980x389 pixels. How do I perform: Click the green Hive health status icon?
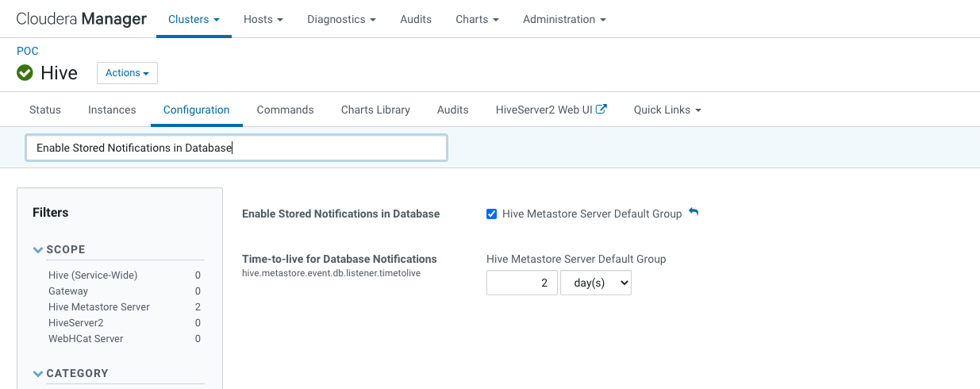25,73
